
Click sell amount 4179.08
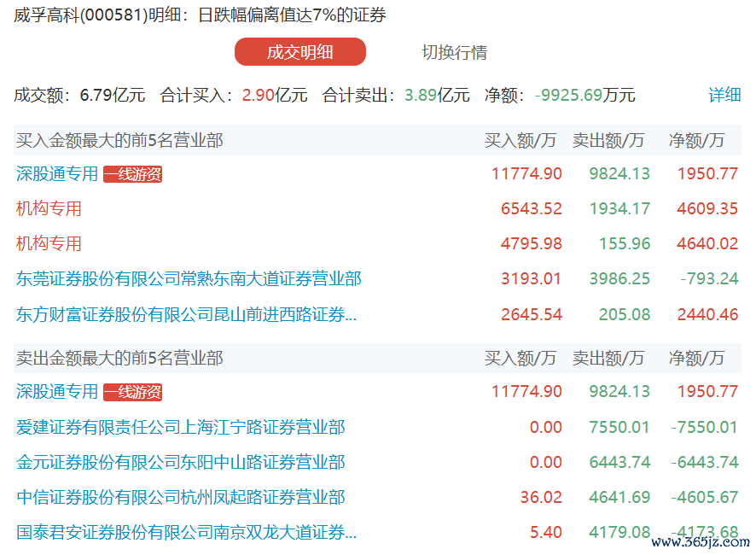619,532
